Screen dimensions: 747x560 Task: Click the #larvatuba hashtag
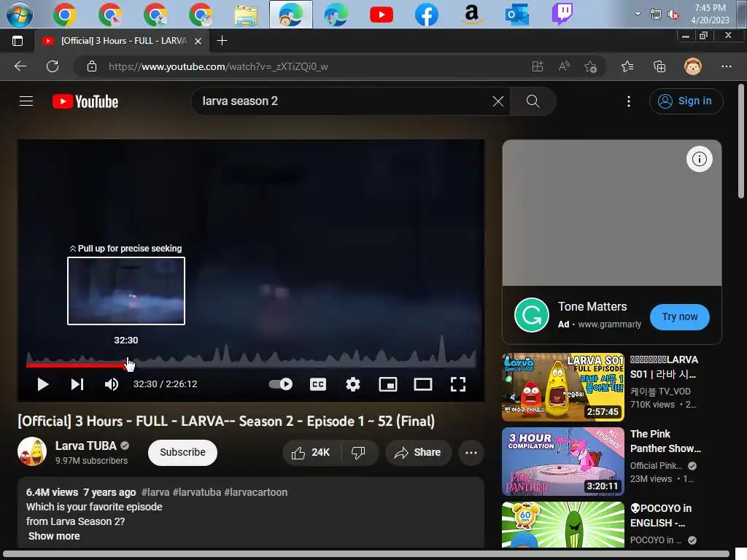[197, 492]
